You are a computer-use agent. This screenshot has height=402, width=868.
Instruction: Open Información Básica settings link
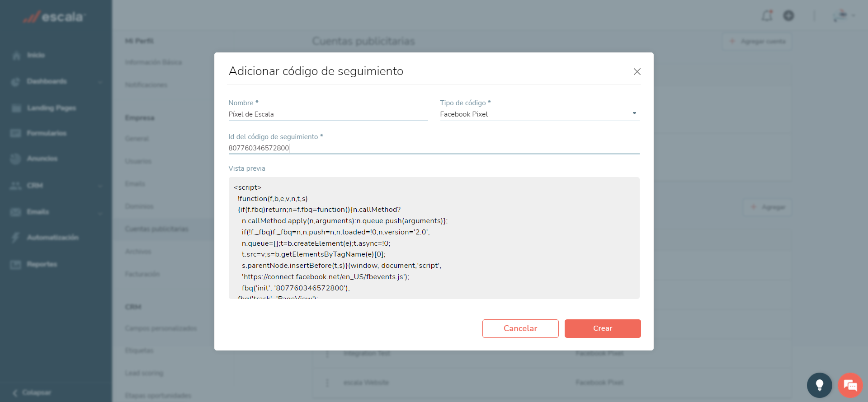(x=154, y=62)
